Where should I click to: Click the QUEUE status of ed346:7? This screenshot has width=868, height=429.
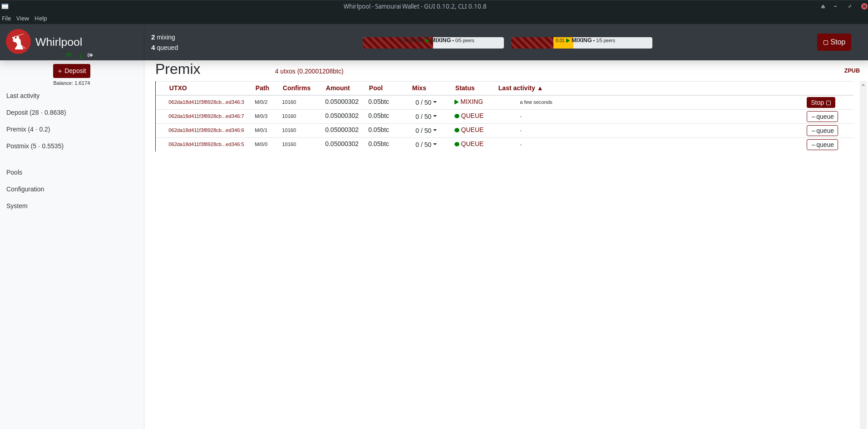tap(469, 116)
